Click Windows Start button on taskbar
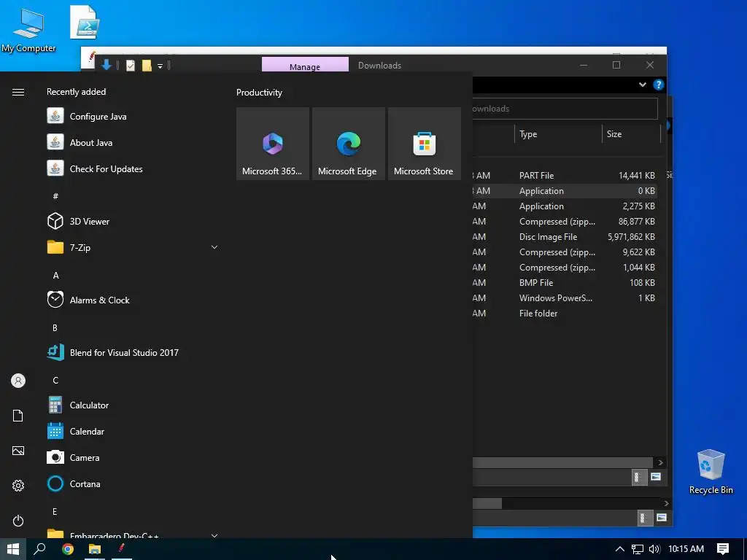Image resolution: width=747 pixels, height=560 pixels. (x=13, y=549)
